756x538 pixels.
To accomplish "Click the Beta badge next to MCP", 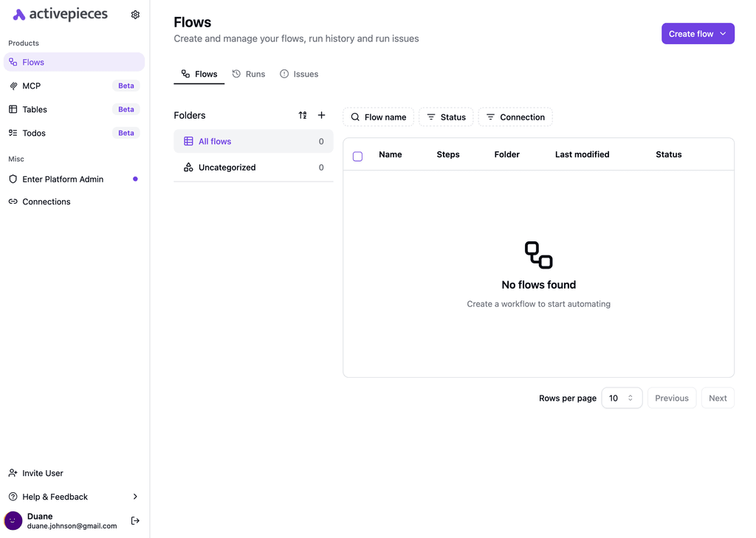I will [126, 86].
